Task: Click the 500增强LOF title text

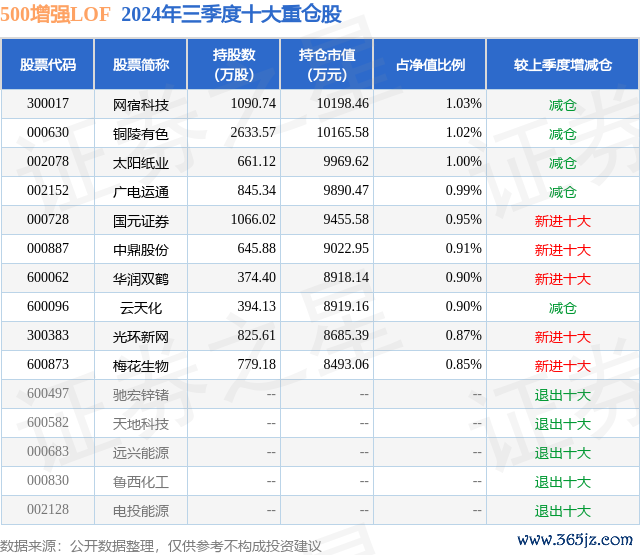Action: [x=56, y=15]
